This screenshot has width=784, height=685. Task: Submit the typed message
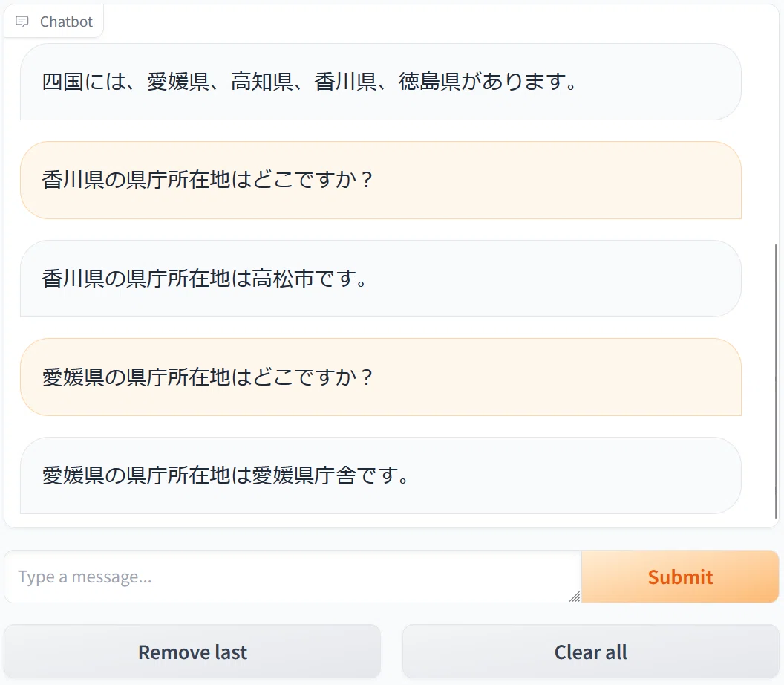point(680,577)
